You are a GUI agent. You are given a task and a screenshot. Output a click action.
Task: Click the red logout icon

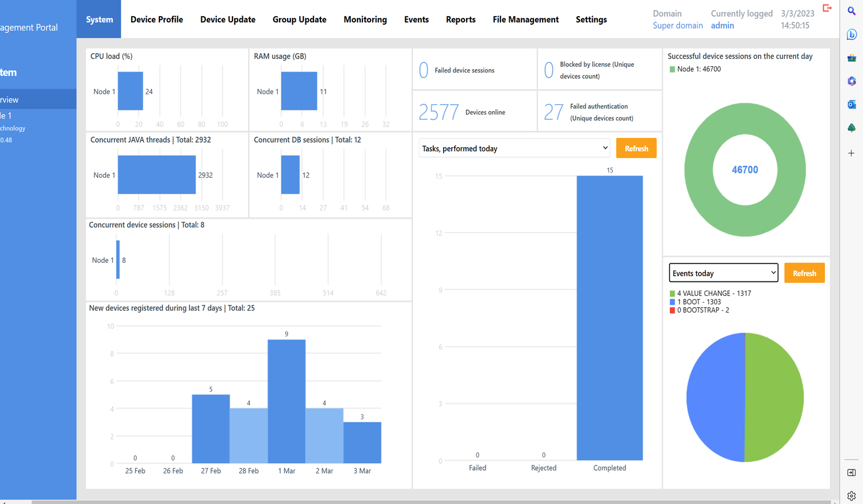tap(827, 8)
